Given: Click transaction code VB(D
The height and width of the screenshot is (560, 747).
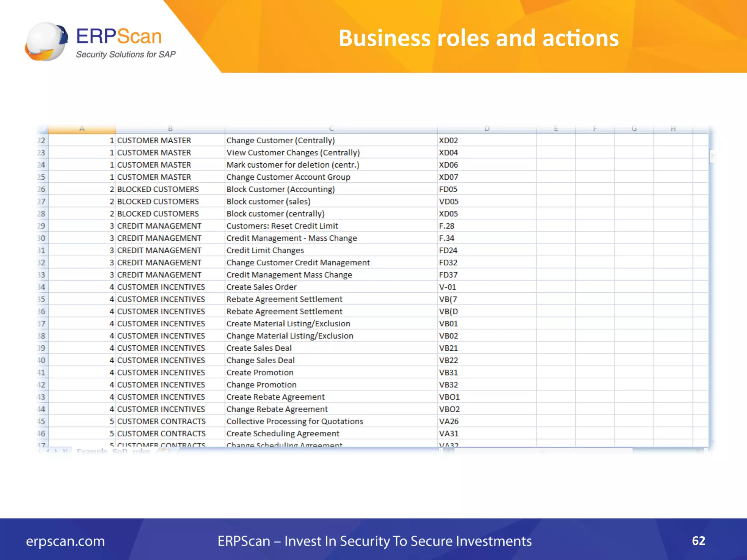Looking at the screenshot, I should (487, 311).
